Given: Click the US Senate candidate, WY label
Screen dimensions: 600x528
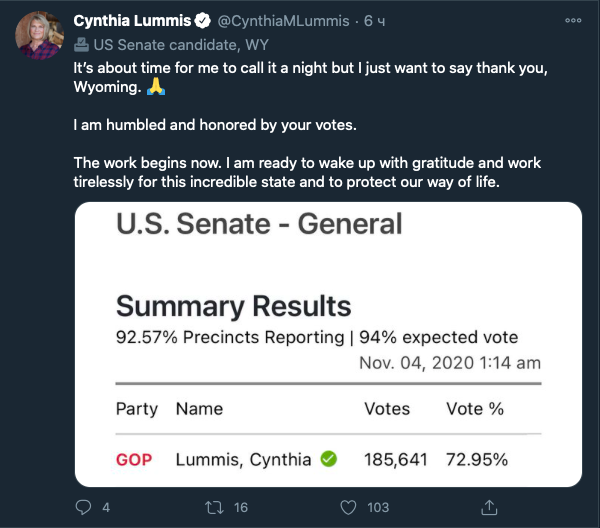Looking at the screenshot, I should [181, 45].
